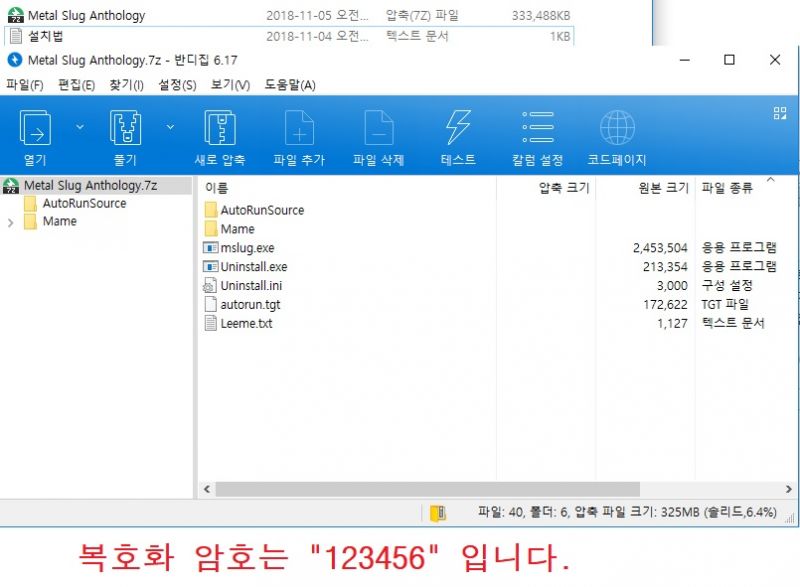800x587 pixels.
Task: Run the 테스트 (Test) lightning icon
Action: (458, 127)
